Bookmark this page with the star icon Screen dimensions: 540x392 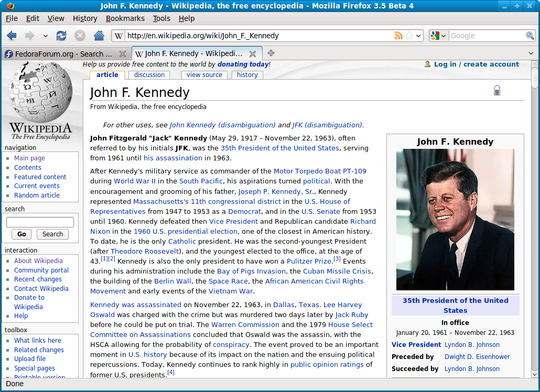click(x=409, y=36)
